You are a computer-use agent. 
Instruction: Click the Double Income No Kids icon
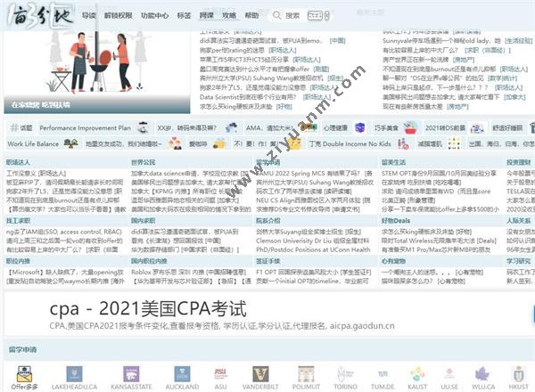tap(403, 143)
